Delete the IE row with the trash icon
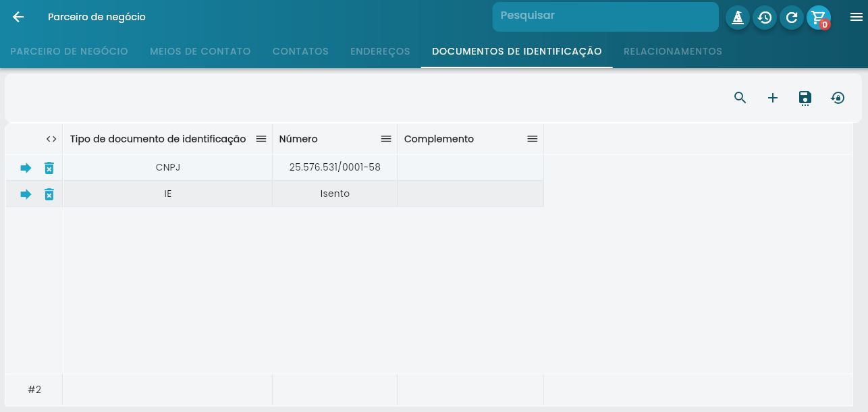 49,194
